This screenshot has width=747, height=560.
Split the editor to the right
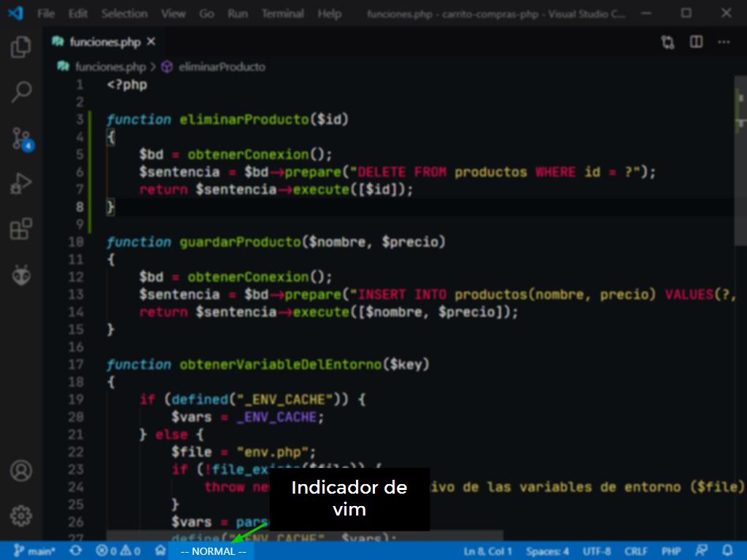coord(696,42)
